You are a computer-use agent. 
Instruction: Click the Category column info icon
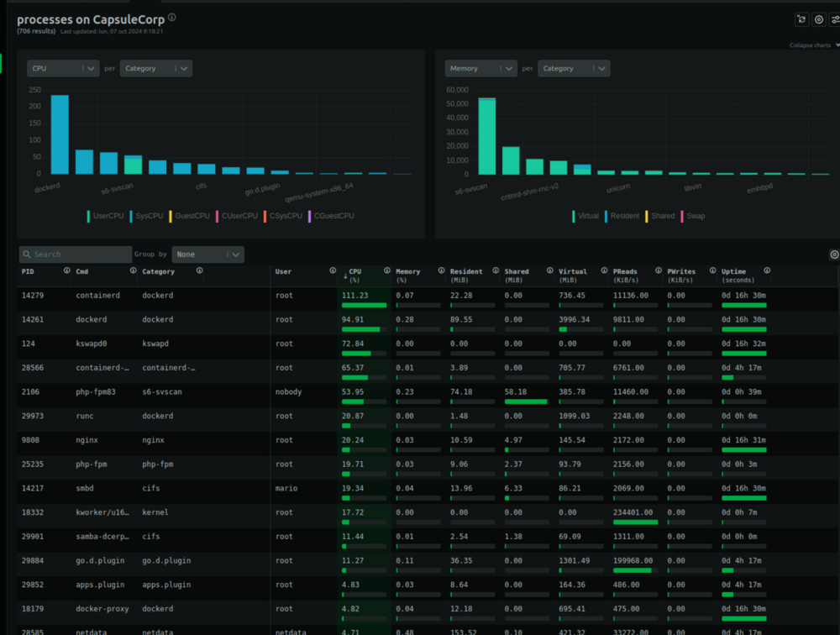(x=199, y=270)
